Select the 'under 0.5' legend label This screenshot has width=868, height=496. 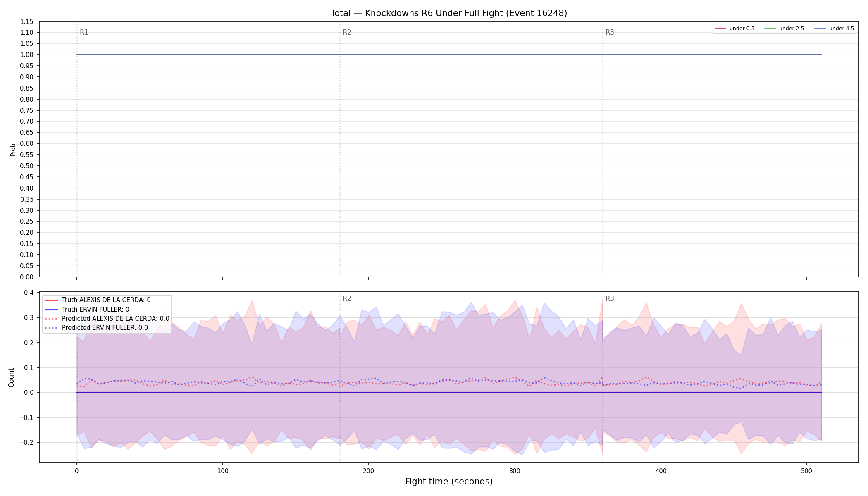742,29
